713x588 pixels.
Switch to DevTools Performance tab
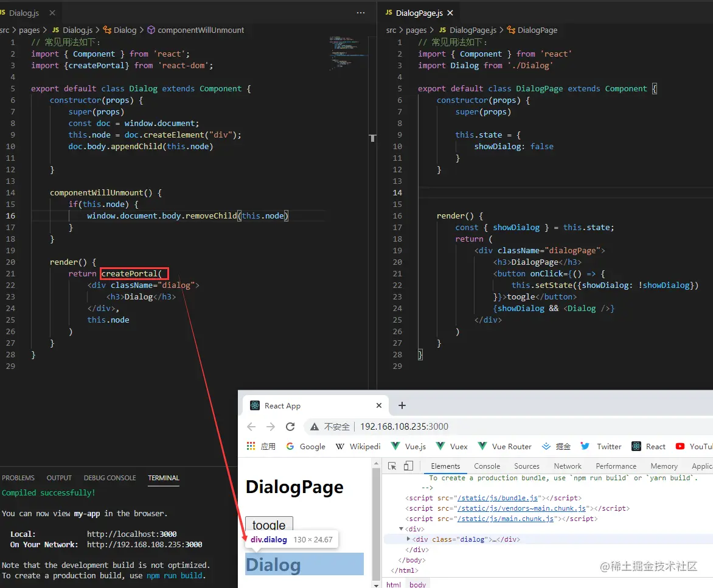(616, 466)
